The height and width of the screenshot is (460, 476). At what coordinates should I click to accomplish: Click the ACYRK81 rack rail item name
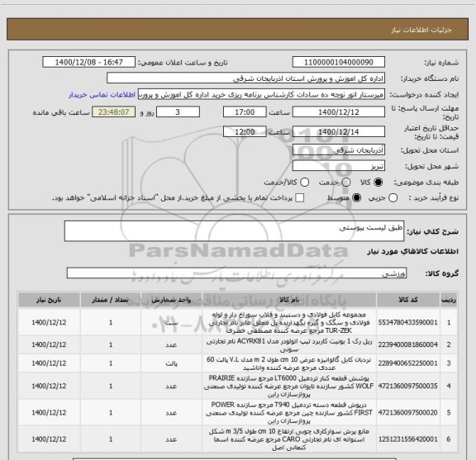pyautogui.click(x=289, y=345)
